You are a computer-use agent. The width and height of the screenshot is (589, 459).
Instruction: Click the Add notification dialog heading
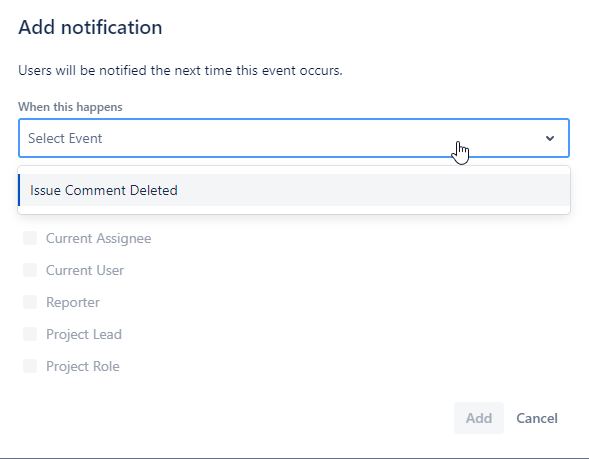click(90, 27)
